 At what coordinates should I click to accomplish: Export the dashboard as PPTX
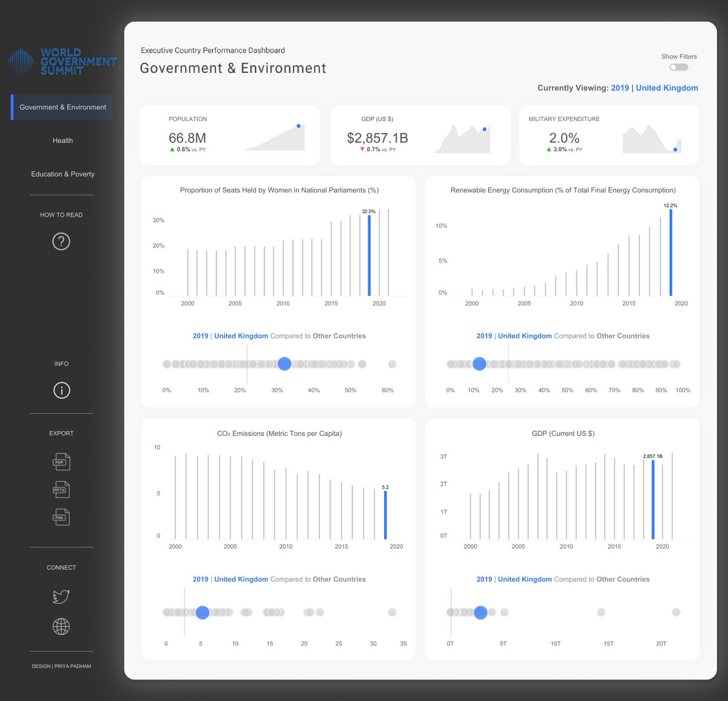(61, 489)
